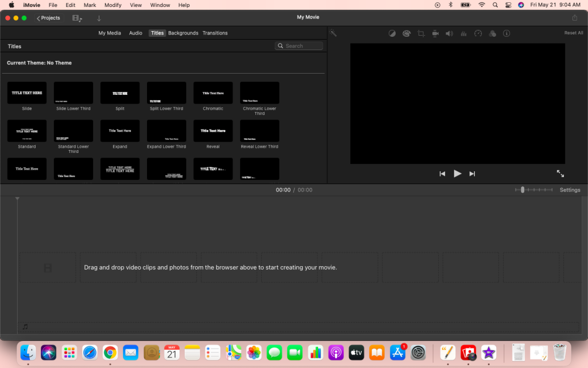Click Reset All adjustments

574,33
